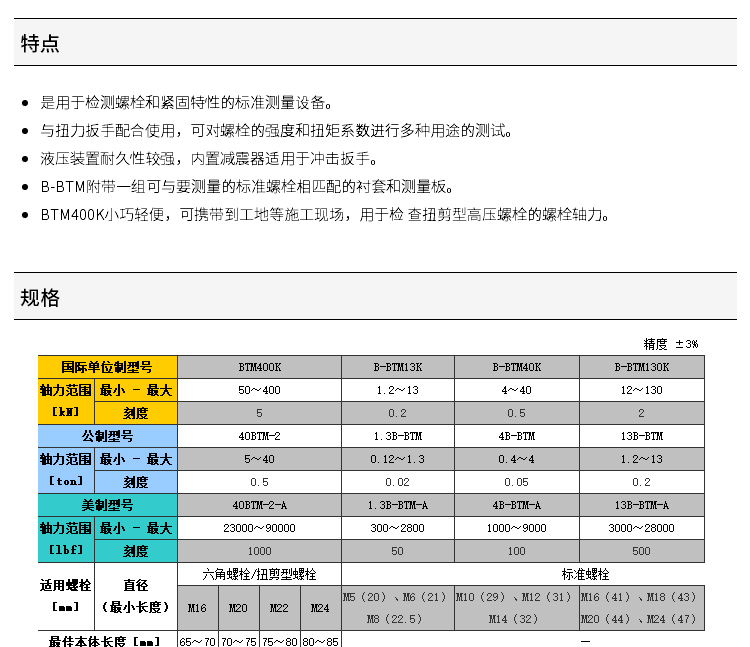The image size is (750, 647).
Task: Click the B-BTM40K model cell
Action: click(517, 367)
